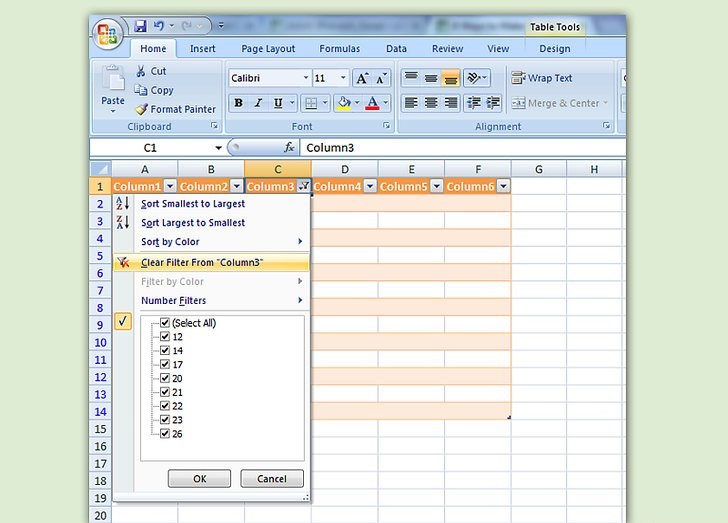
Task: Apply cell borders
Action: (x=311, y=103)
